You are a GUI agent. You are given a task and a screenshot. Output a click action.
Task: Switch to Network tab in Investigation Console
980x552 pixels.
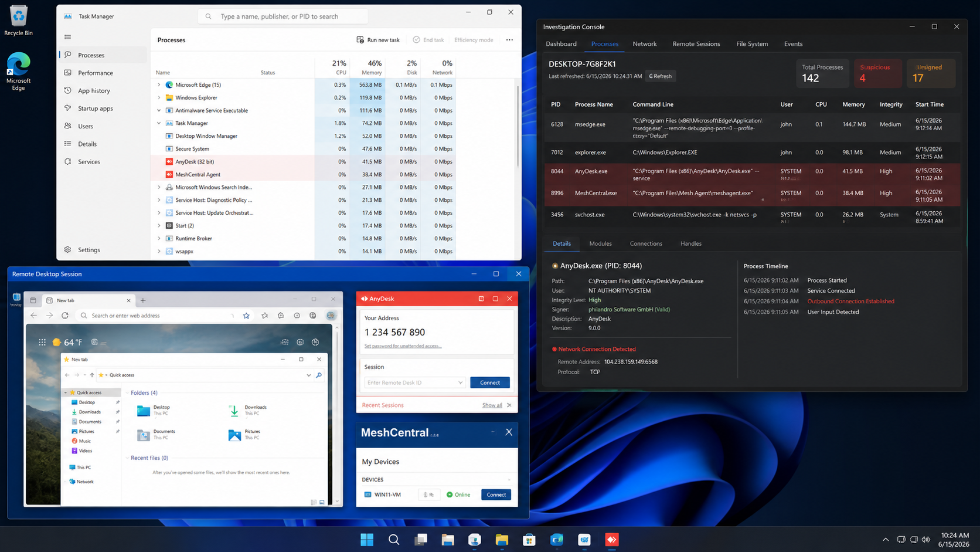pos(644,44)
